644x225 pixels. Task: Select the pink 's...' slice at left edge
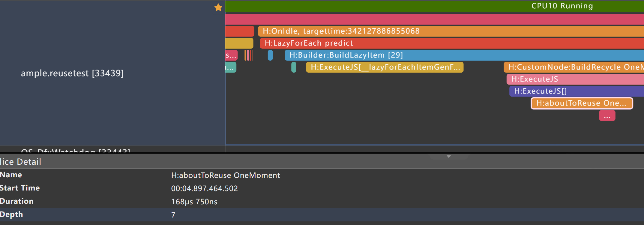pos(231,55)
